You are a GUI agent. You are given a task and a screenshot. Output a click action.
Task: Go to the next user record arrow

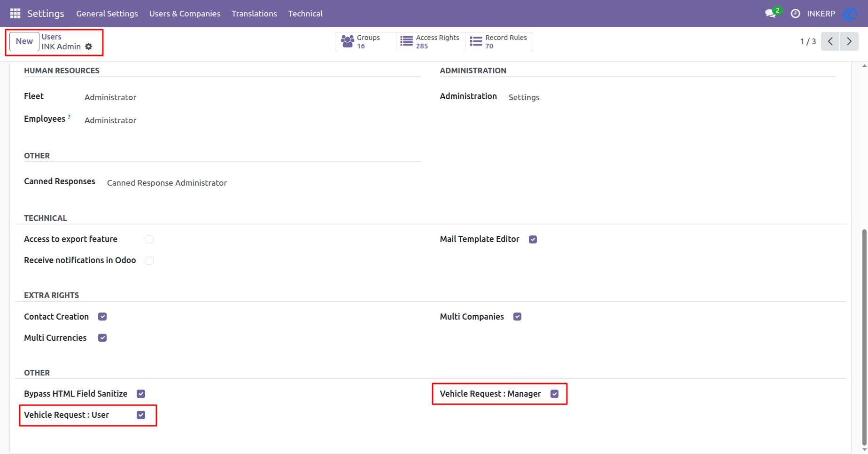[849, 41]
